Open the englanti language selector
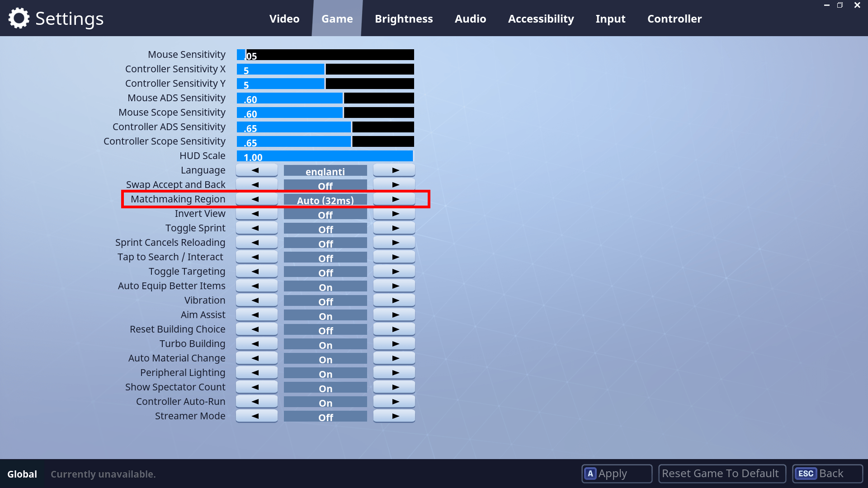The width and height of the screenshot is (868, 488). pos(325,171)
